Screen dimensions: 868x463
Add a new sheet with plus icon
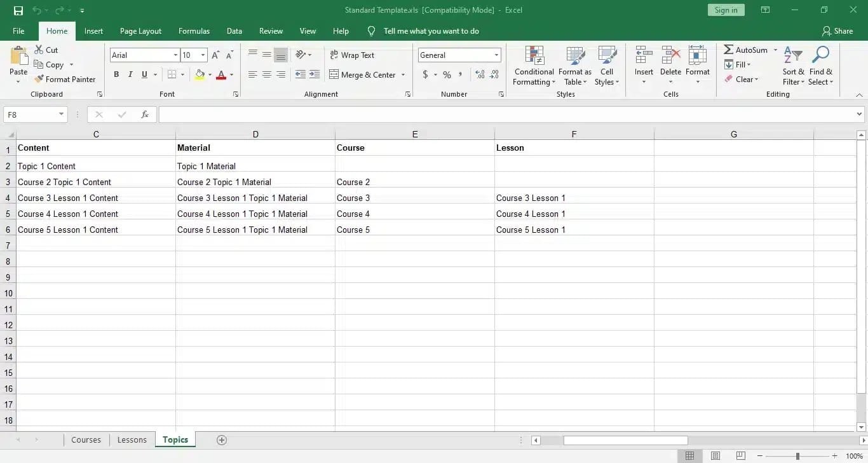[222, 439]
